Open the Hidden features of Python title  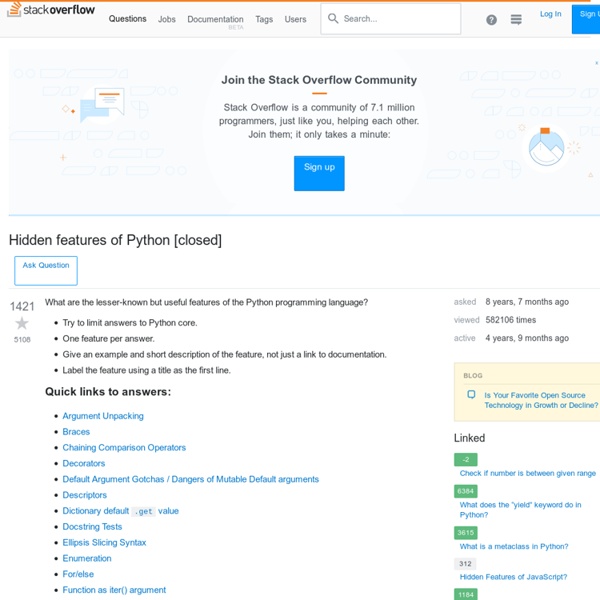pyautogui.click(x=115, y=240)
